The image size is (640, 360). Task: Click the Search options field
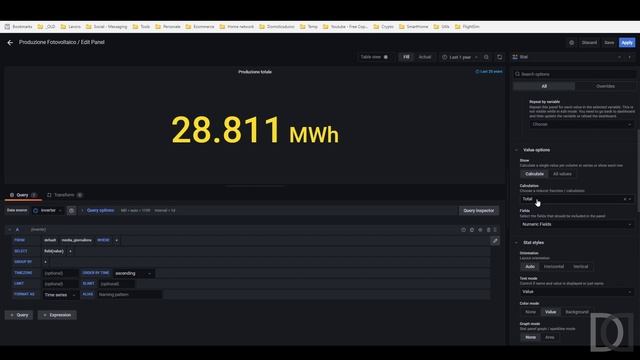(x=575, y=74)
